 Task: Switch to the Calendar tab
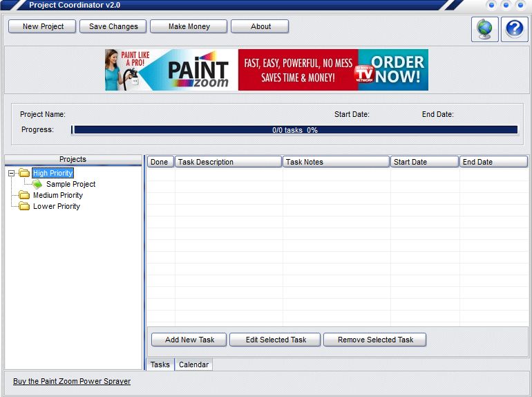coord(193,364)
